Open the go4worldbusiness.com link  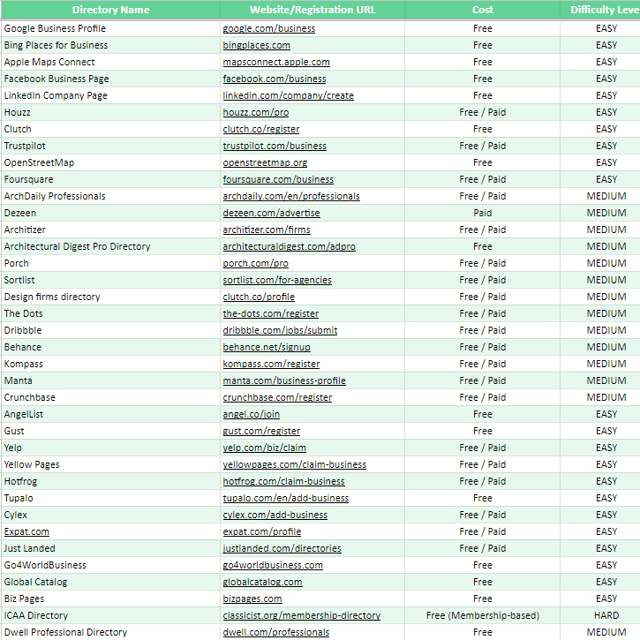(x=273, y=565)
